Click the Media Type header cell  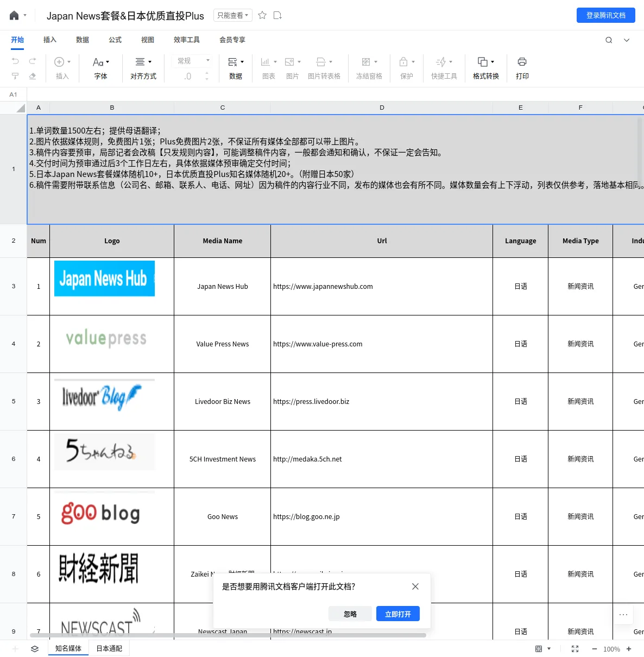coord(580,241)
